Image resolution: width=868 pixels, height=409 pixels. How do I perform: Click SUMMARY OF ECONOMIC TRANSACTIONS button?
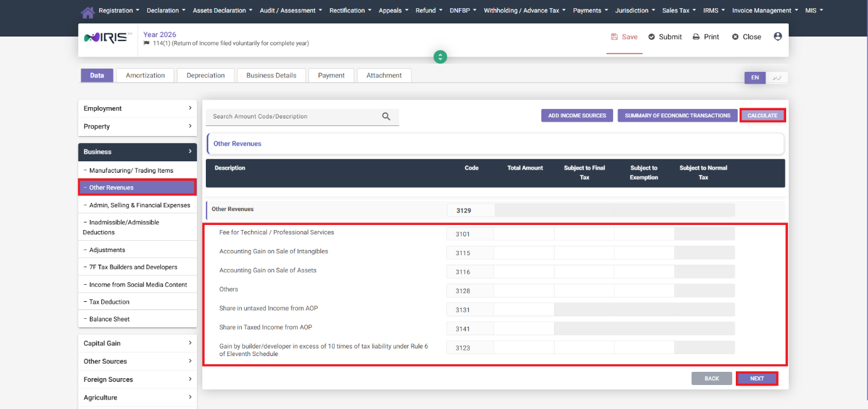point(677,116)
